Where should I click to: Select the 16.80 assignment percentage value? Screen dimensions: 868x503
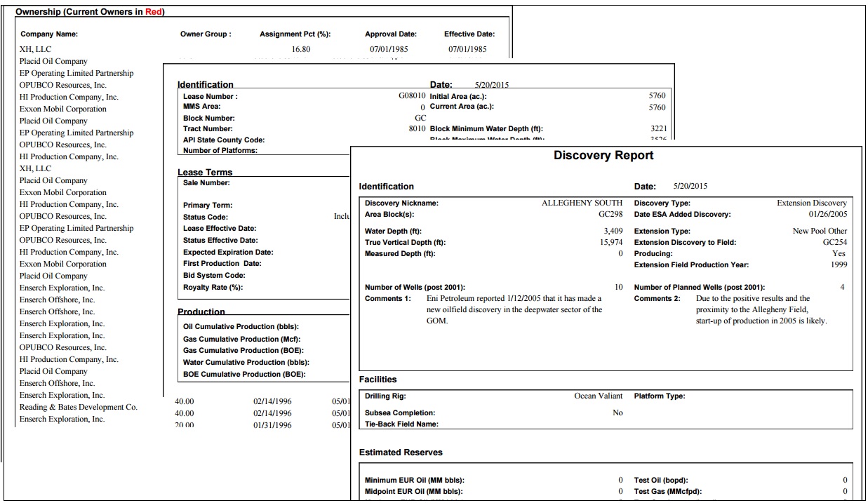coord(301,49)
